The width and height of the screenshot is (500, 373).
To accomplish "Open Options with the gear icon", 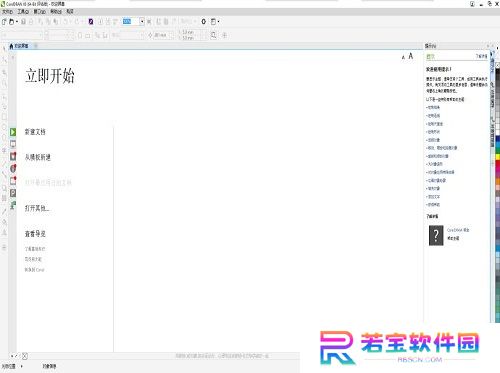I will [x=203, y=22].
